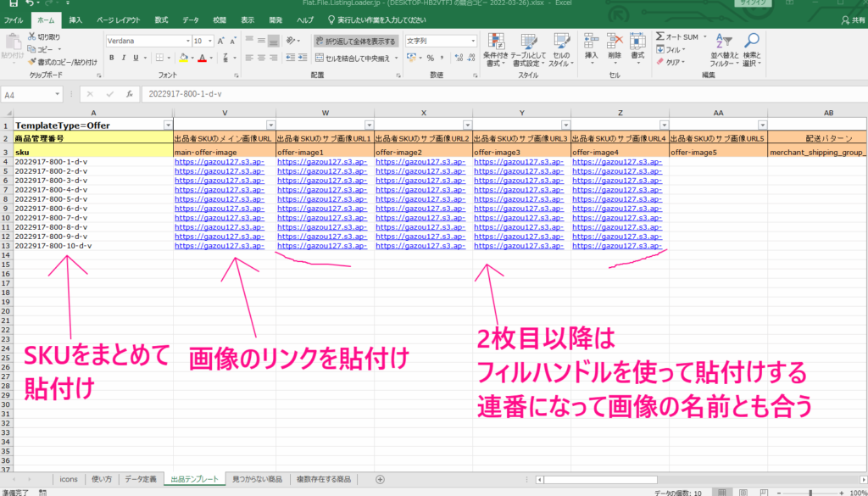Click the AutoSum sigma icon
The width and height of the screenshot is (868, 496).
click(660, 37)
